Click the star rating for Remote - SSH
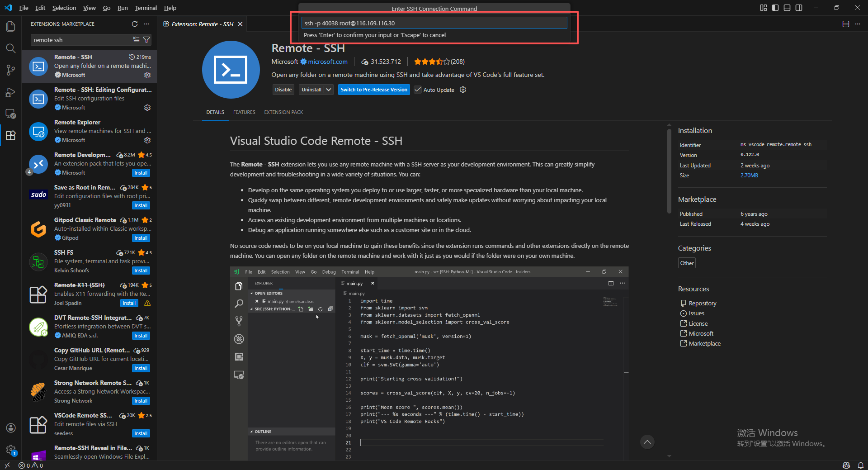 click(x=439, y=62)
